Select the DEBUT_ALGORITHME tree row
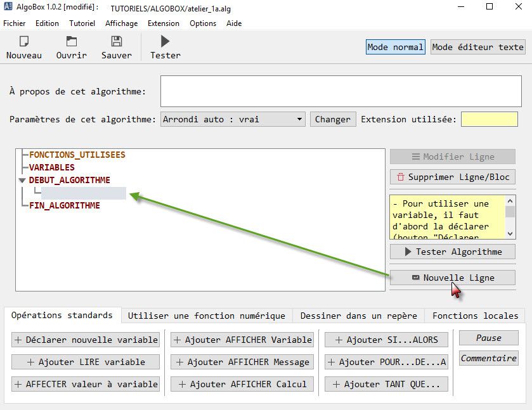The image size is (532, 410). pos(70,180)
